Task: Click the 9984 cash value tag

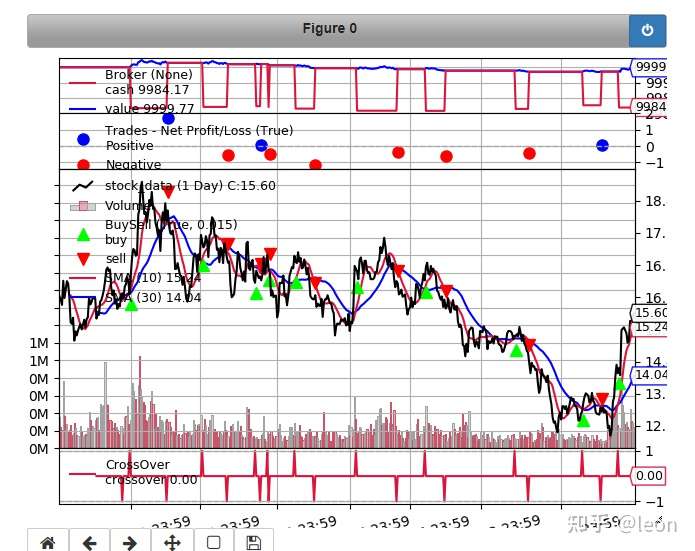Action: [x=649, y=107]
